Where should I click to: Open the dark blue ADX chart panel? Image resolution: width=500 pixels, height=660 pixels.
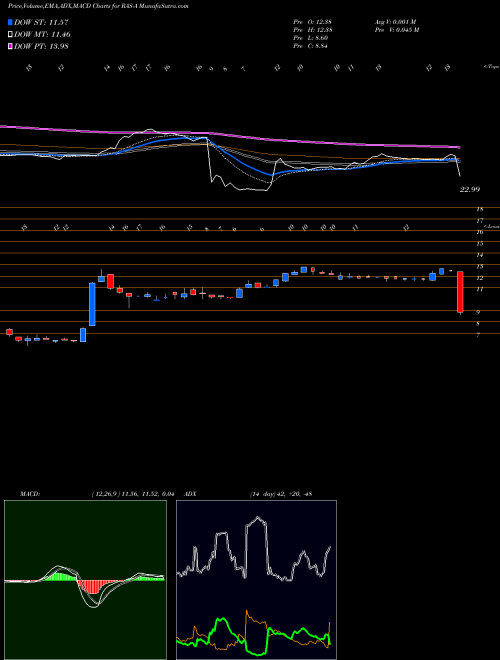click(256, 580)
